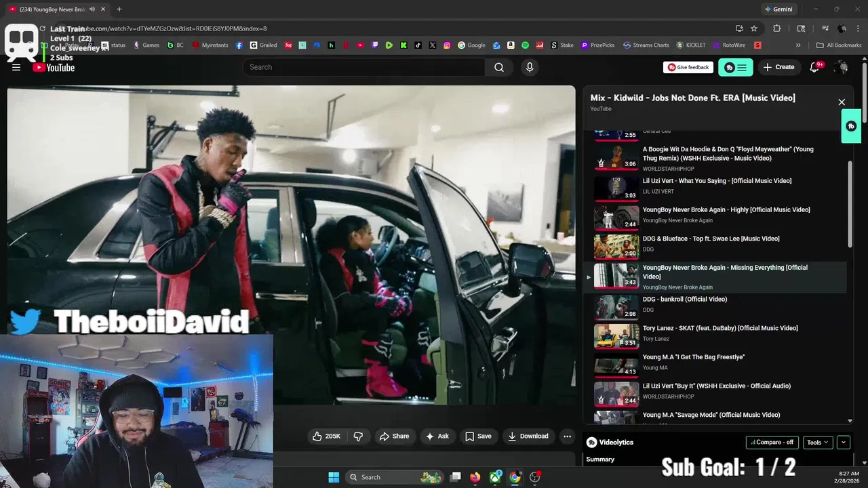Save the video to a playlist
Screen dimensions: 868x488
pos(478,436)
